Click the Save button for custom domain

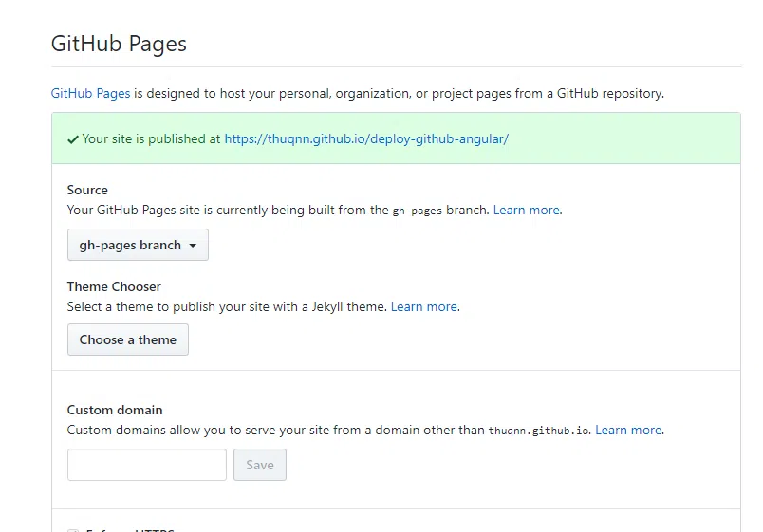point(260,465)
